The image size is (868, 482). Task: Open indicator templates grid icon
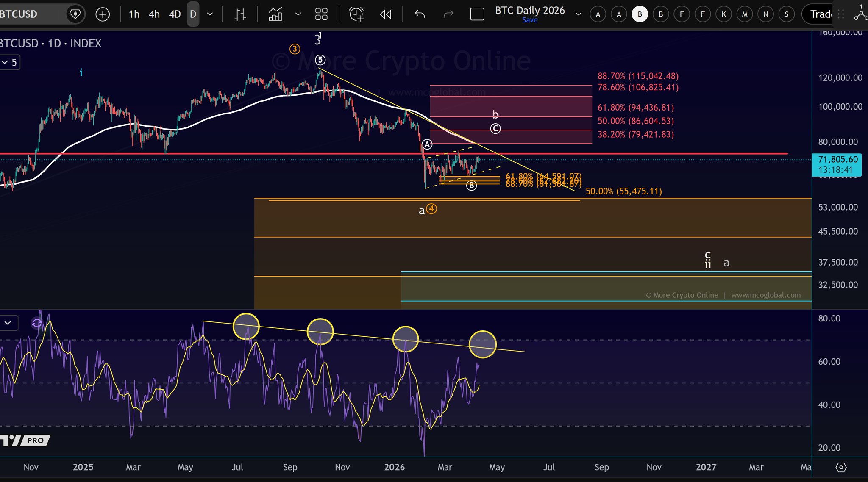click(321, 14)
